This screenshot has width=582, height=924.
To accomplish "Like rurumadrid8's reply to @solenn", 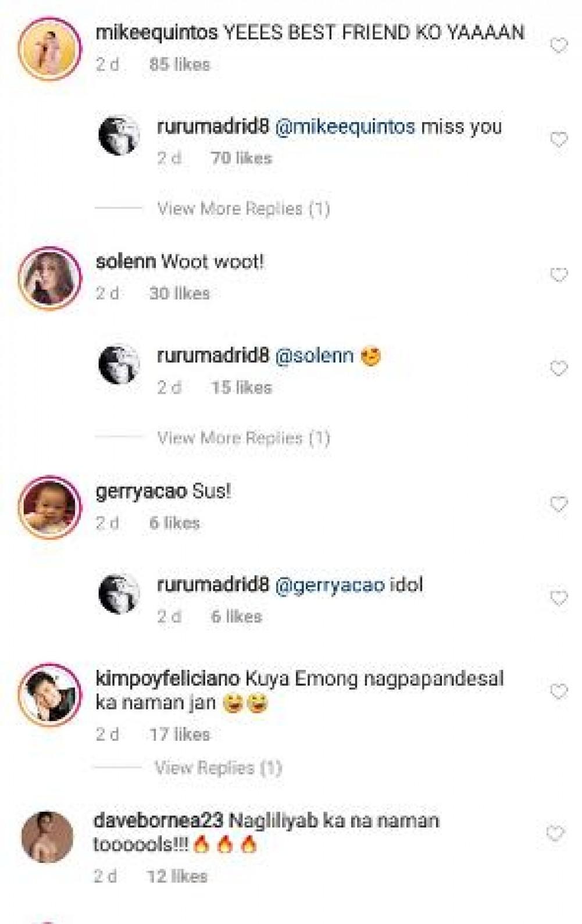I will (558, 369).
